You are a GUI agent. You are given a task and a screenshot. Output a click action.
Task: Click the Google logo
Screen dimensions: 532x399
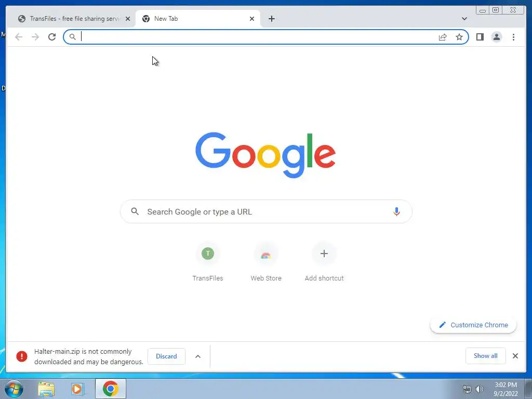(x=265, y=155)
